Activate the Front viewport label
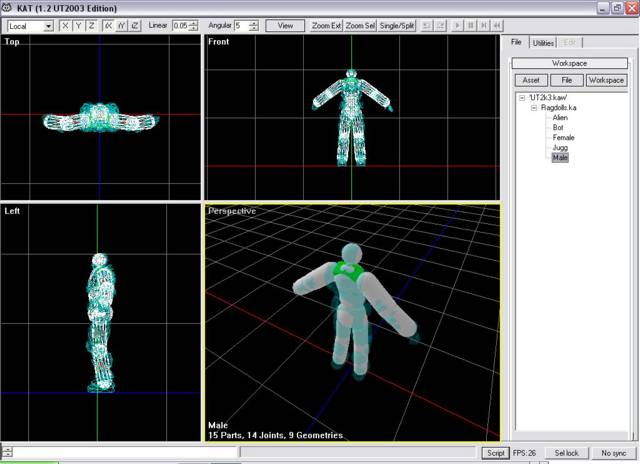Screen dimensions: 640x464 (x=218, y=42)
